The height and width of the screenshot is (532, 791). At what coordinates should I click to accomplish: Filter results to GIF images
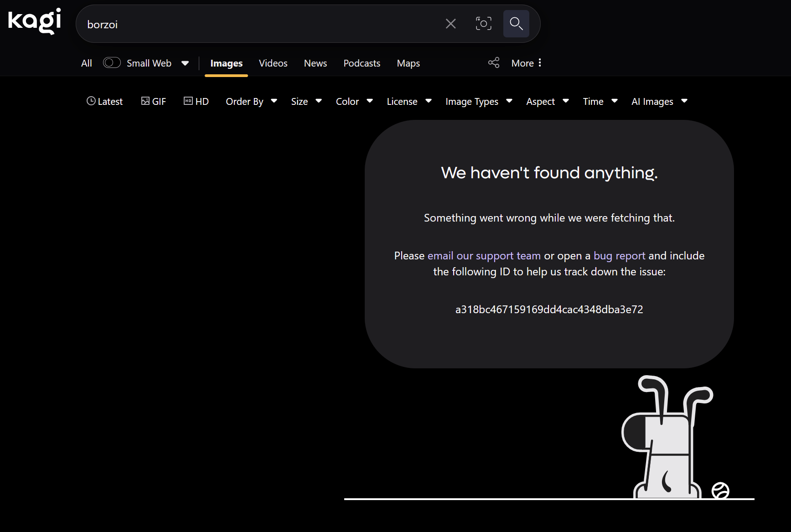click(x=154, y=101)
